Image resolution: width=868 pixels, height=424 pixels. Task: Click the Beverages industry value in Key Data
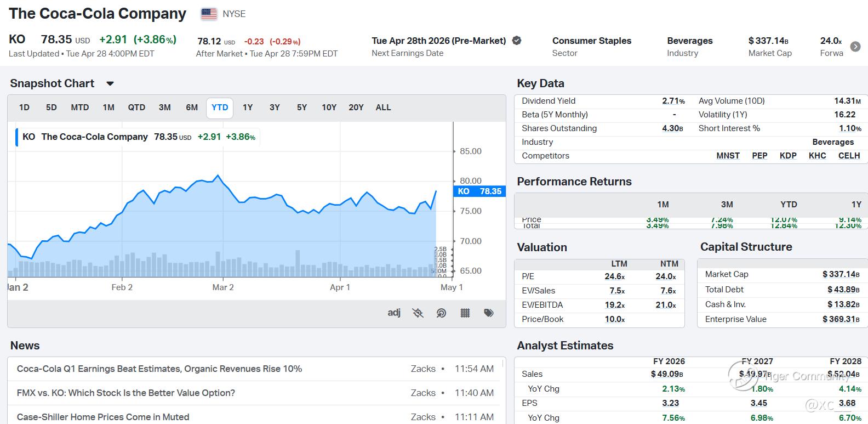pos(833,142)
